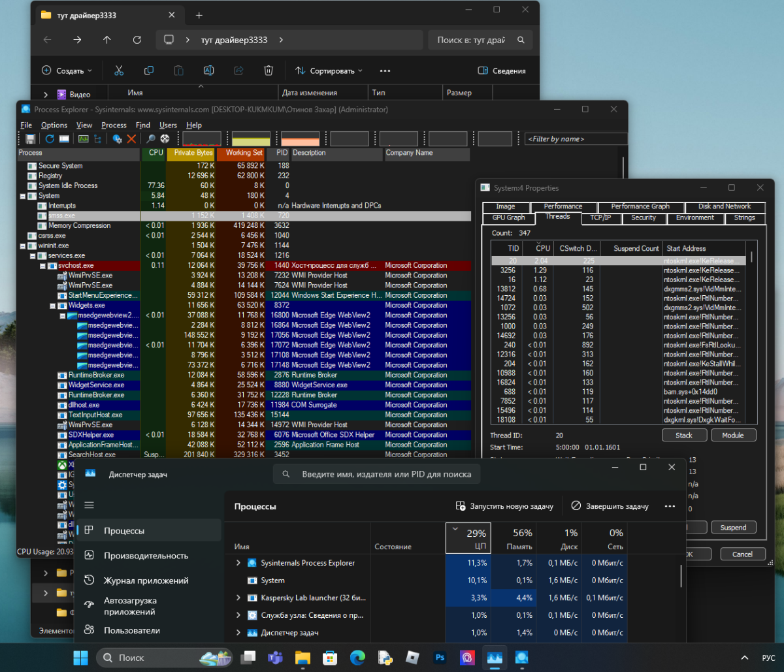
Task: Click the delete trash icon in Explorer
Action: point(268,71)
